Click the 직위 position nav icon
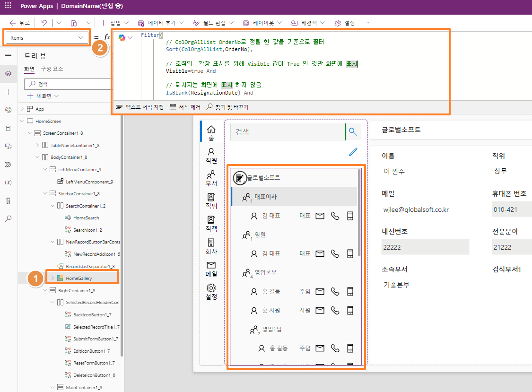The image size is (532, 392). click(x=211, y=201)
